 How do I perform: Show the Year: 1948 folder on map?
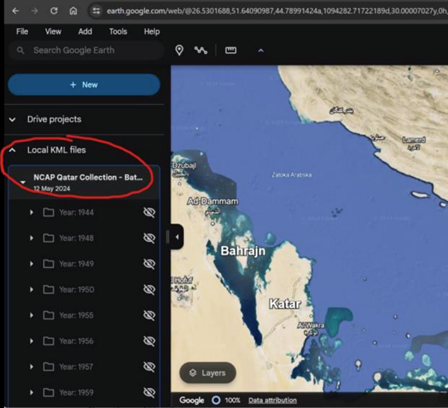tap(149, 238)
